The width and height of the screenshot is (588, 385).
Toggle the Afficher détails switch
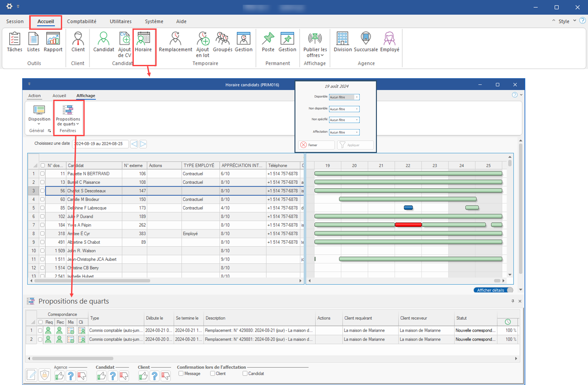493,290
